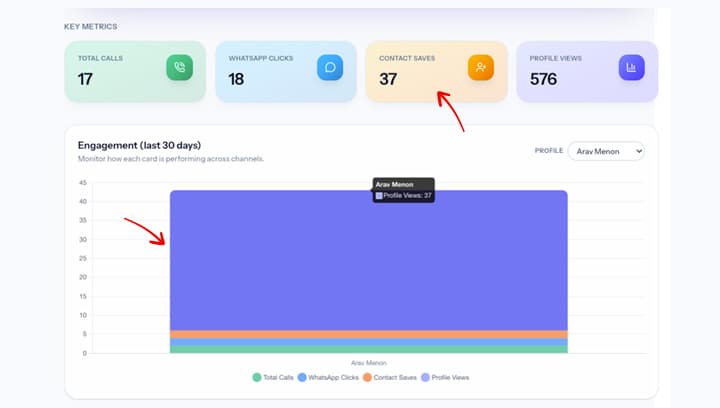Open the Profile dropdown showing Arav Menon
This screenshot has height=408, width=720.
606,151
